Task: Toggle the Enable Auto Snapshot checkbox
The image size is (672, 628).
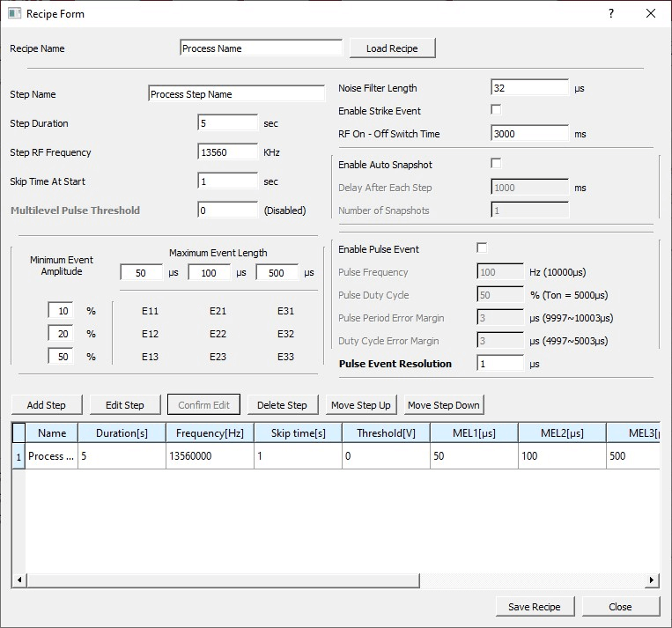Action: [496, 164]
